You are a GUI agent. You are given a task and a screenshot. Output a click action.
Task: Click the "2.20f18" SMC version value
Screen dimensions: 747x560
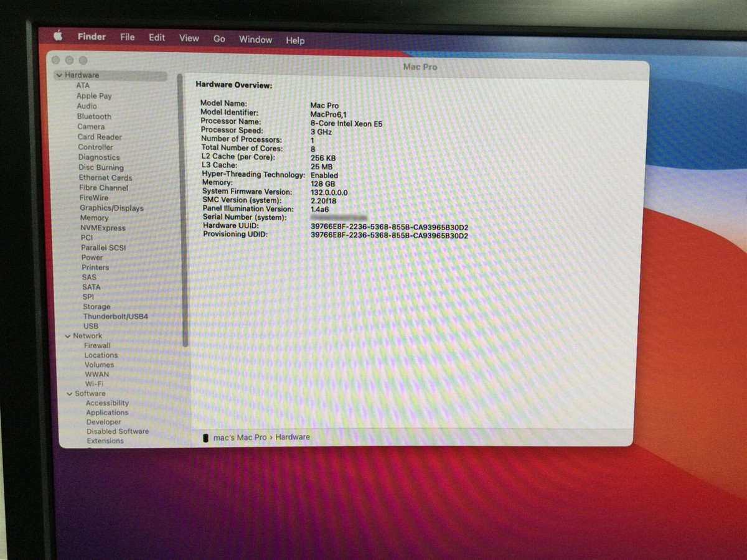point(324,201)
